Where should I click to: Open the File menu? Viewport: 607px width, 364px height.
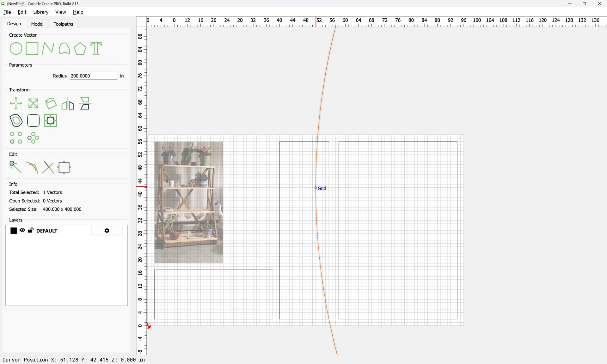(7, 12)
